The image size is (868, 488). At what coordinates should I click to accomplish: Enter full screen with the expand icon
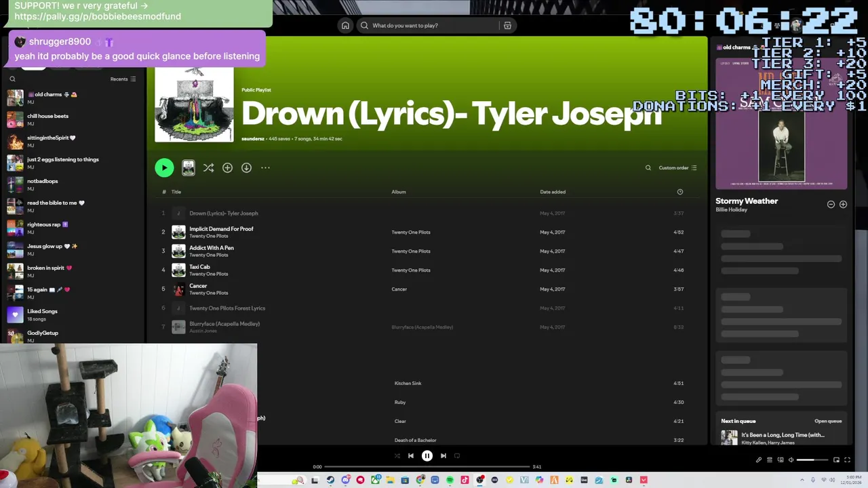[847, 460]
